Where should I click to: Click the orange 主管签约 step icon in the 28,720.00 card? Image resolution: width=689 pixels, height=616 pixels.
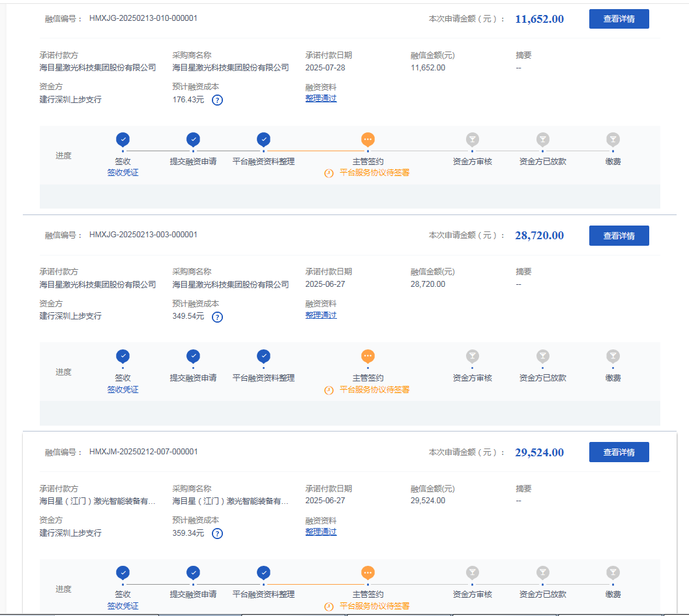coord(368,356)
